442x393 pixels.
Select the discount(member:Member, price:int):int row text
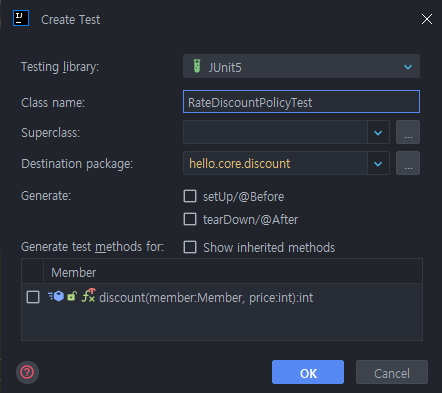pyautogui.click(x=206, y=297)
